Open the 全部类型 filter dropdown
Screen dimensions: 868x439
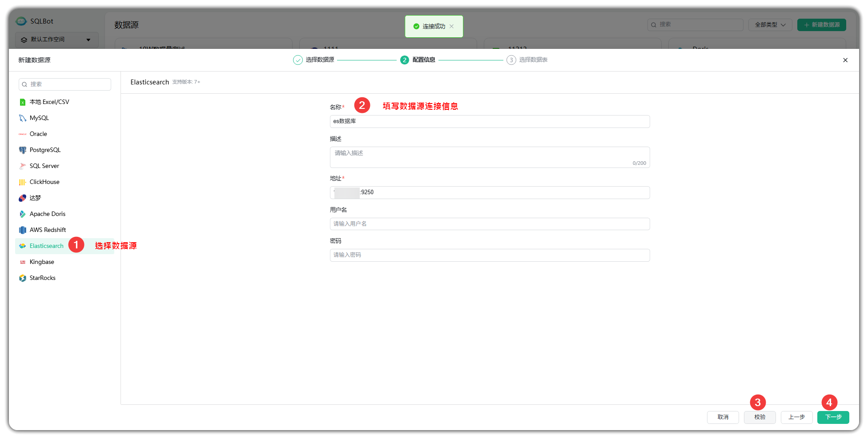[x=770, y=25]
